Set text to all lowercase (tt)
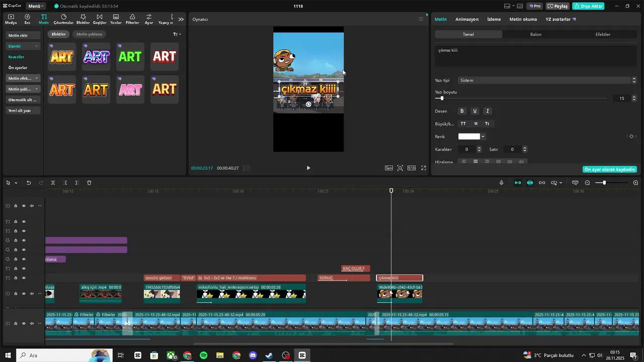 [475, 124]
